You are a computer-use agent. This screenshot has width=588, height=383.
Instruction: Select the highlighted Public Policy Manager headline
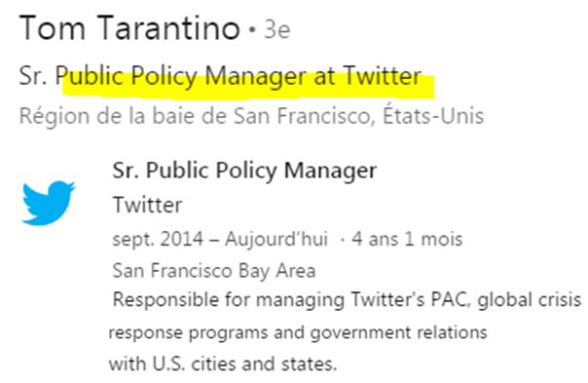coord(220,76)
